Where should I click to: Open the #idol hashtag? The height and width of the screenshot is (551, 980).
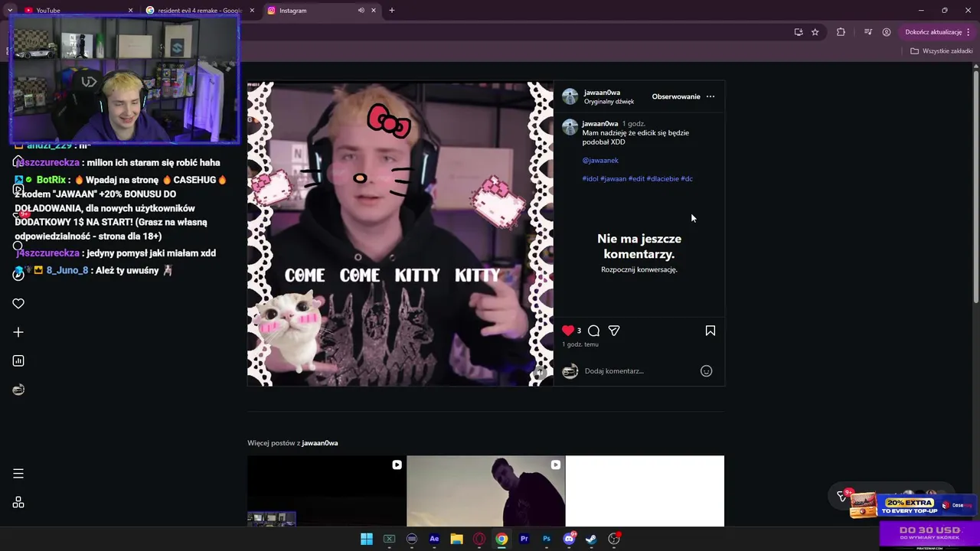[590, 178]
